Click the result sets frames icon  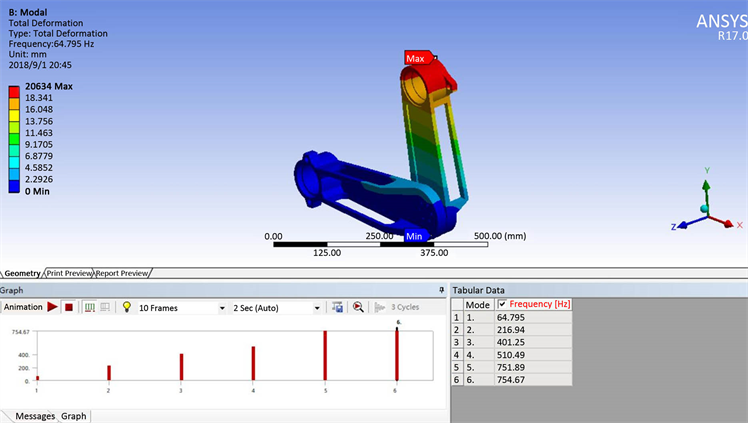coord(103,308)
